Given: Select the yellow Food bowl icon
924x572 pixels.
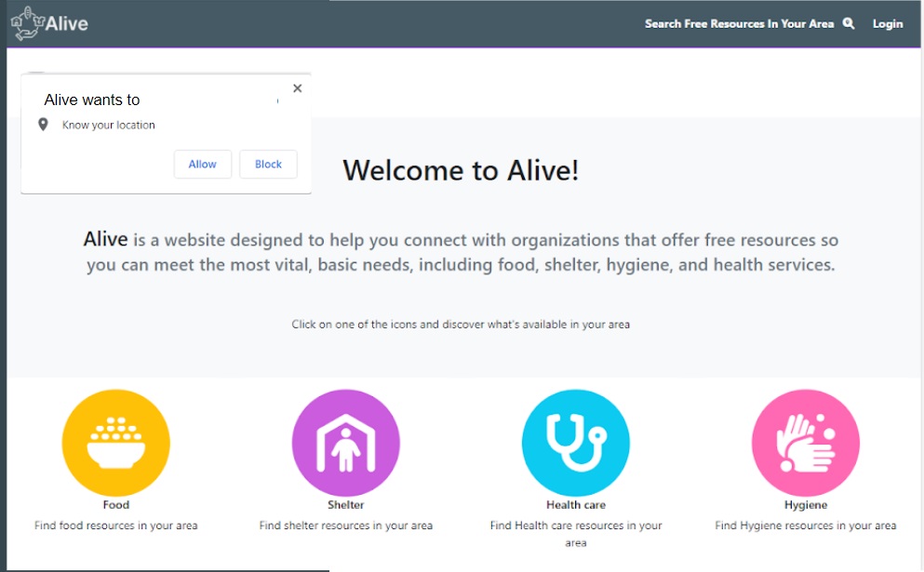Looking at the screenshot, I should pyautogui.click(x=115, y=443).
